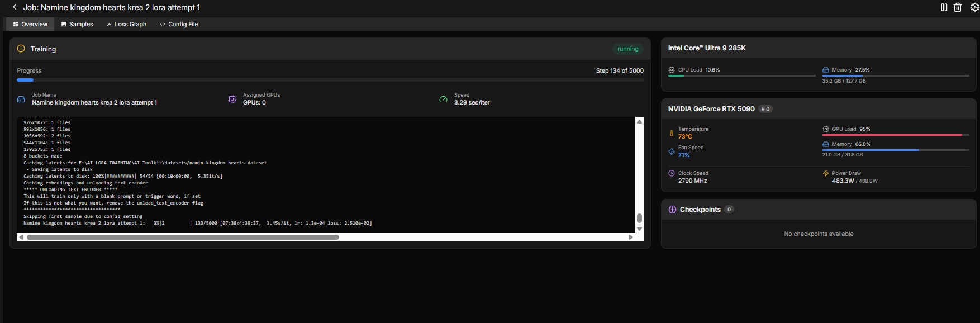Click the #0 GPU index badge
Screen dimensions: 980x323
[x=765, y=109]
